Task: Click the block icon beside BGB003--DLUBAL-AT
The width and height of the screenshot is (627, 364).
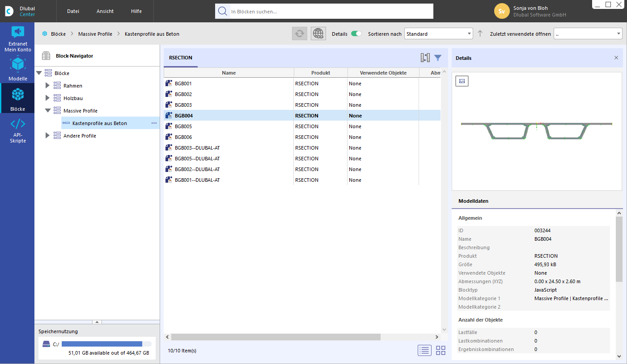Action: point(169,148)
